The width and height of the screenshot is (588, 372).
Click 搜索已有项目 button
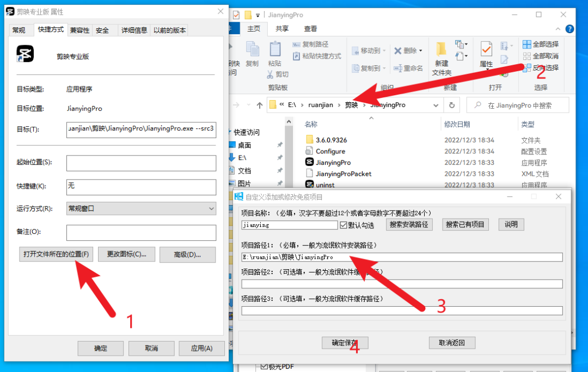point(465,225)
